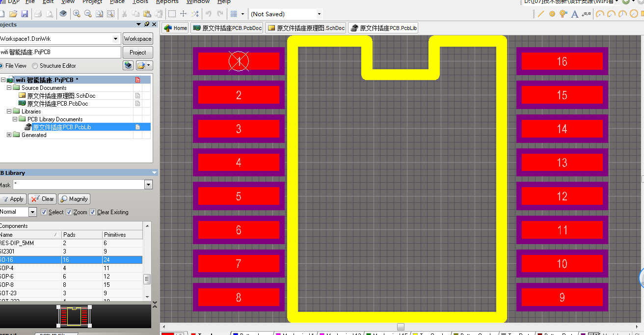Image resolution: width=644 pixels, height=335 pixels.
Task: Select the Place Pad tool
Action: [552, 14]
